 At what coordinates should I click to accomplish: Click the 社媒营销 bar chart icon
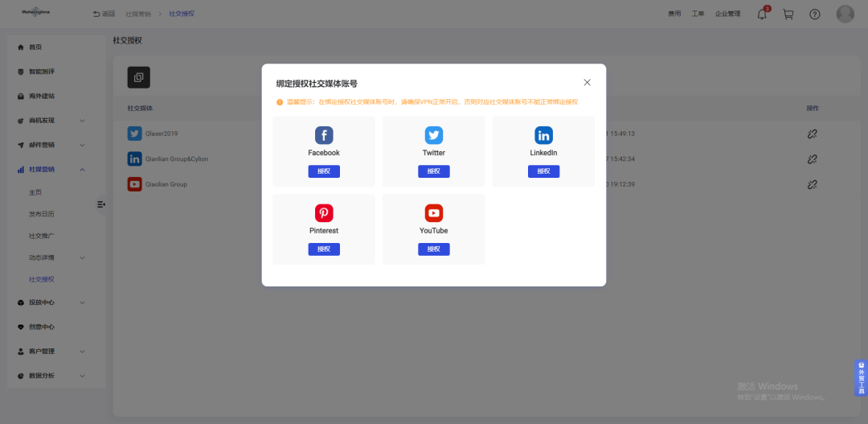[x=21, y=169]
